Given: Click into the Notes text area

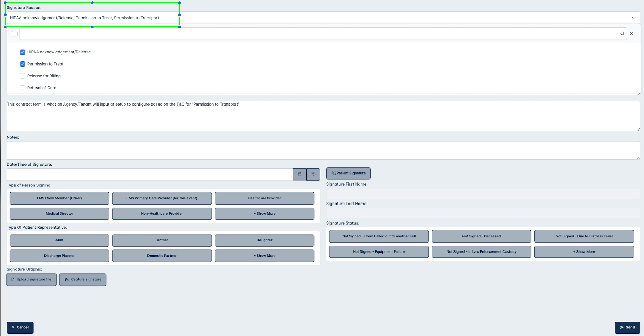Looking at the screenshot, I should point(323,150).
